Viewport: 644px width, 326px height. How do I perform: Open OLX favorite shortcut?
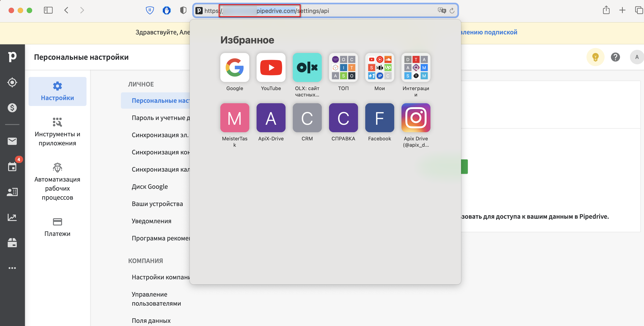tap(307, 67)
